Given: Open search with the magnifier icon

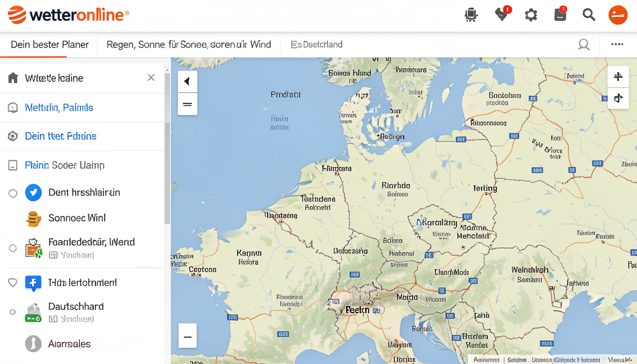Looking at the screenshot, I should [589, 15].
